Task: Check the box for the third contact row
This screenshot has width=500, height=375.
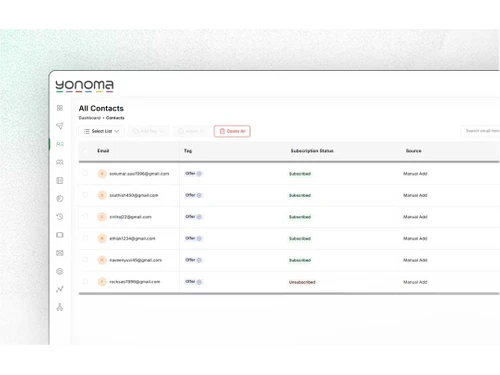Action: (x=85, y=216)
